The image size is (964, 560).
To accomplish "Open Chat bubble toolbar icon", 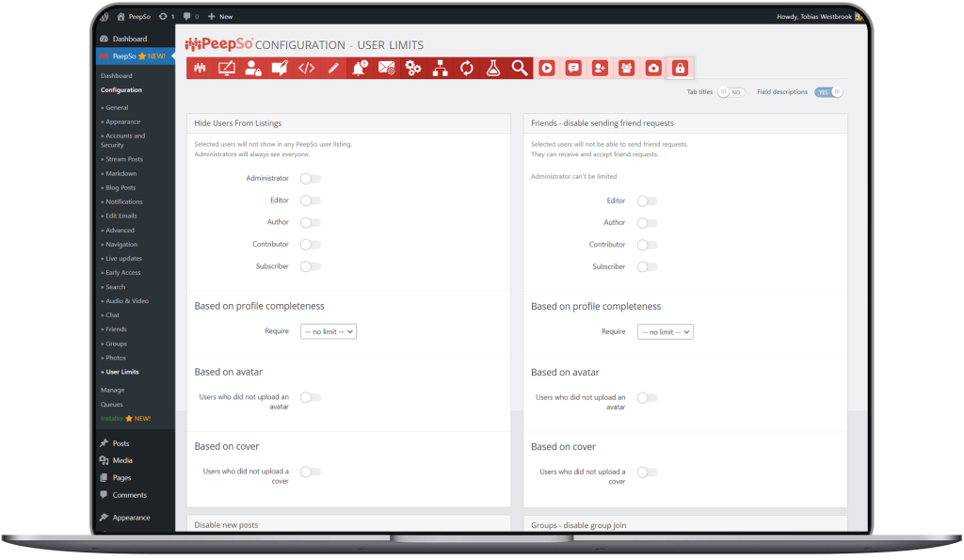I will 573,68.
